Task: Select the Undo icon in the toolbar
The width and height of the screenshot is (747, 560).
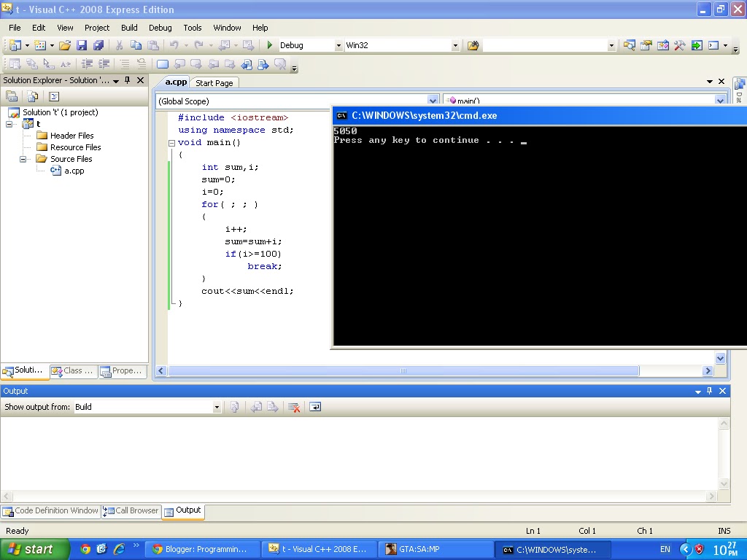Action: click(173, 44)
